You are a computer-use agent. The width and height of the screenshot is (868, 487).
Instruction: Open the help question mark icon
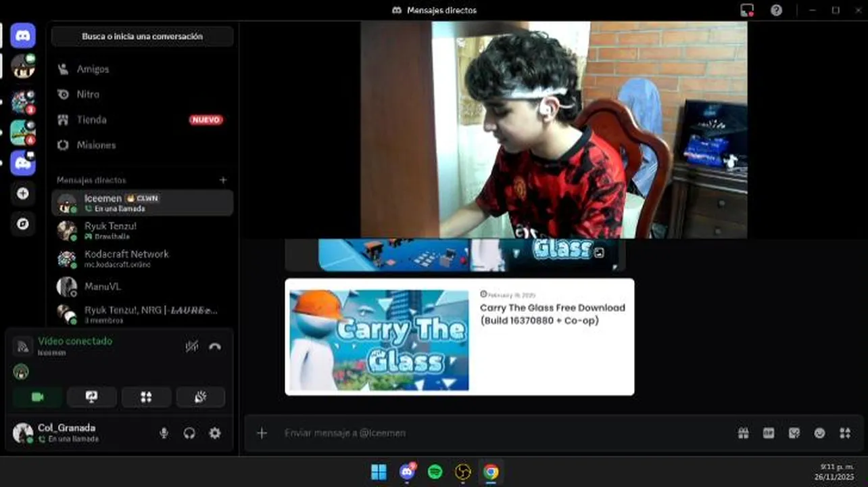click(x=776, y=10)
